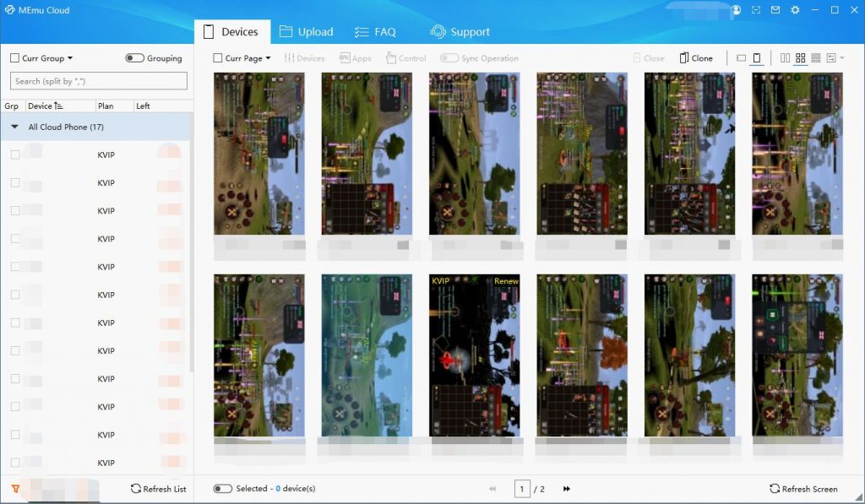Viewport: 865px width, 504px height.
Task: Select the medium grid layout view
Action: 801,58
